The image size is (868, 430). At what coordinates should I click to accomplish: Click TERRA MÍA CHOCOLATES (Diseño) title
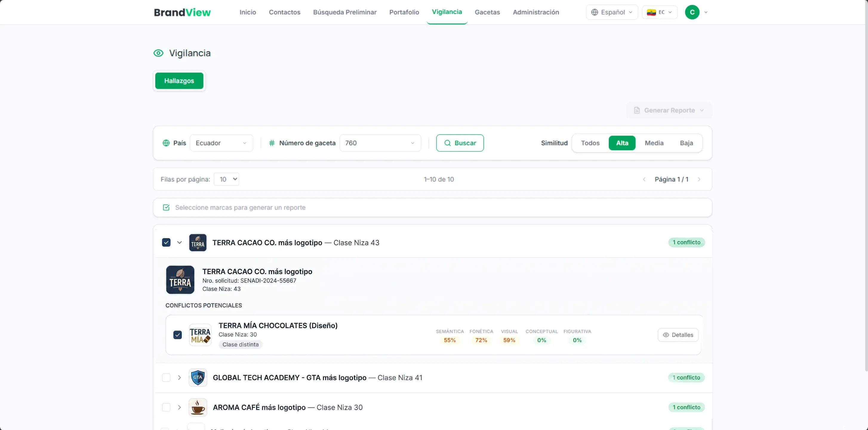[x=278, y=325]
